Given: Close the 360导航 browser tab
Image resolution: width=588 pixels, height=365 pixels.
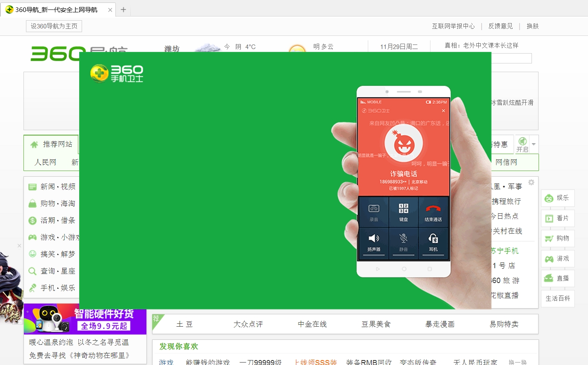Looking at the screenshot, I should [110, 10].
